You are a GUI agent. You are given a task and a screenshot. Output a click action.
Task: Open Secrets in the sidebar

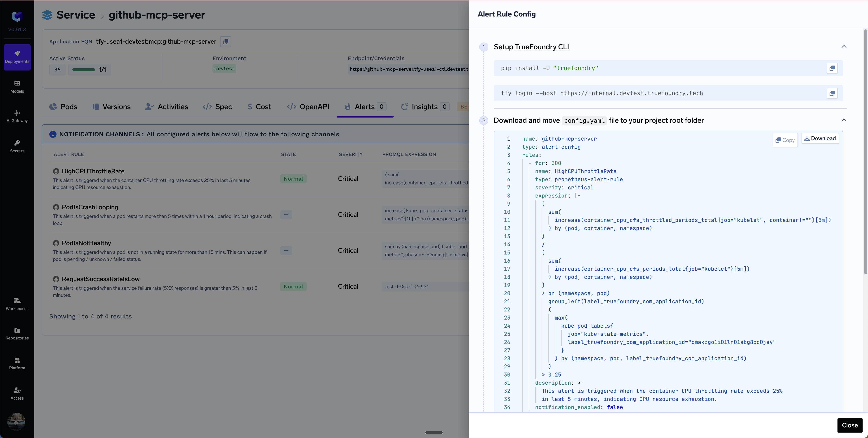coord(17,146)
